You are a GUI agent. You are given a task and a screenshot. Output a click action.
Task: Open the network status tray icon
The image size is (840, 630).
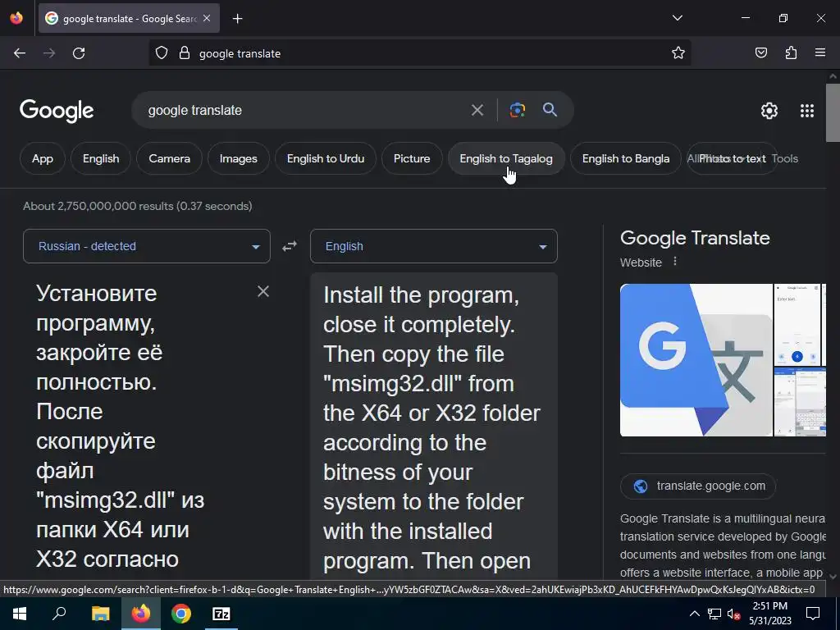714,614
